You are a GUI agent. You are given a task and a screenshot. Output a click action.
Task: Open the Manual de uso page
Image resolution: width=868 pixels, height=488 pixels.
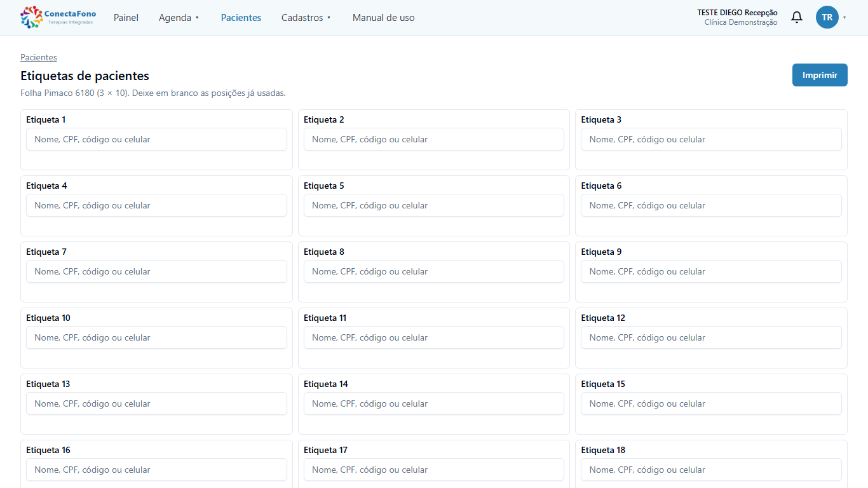point(384,18)
